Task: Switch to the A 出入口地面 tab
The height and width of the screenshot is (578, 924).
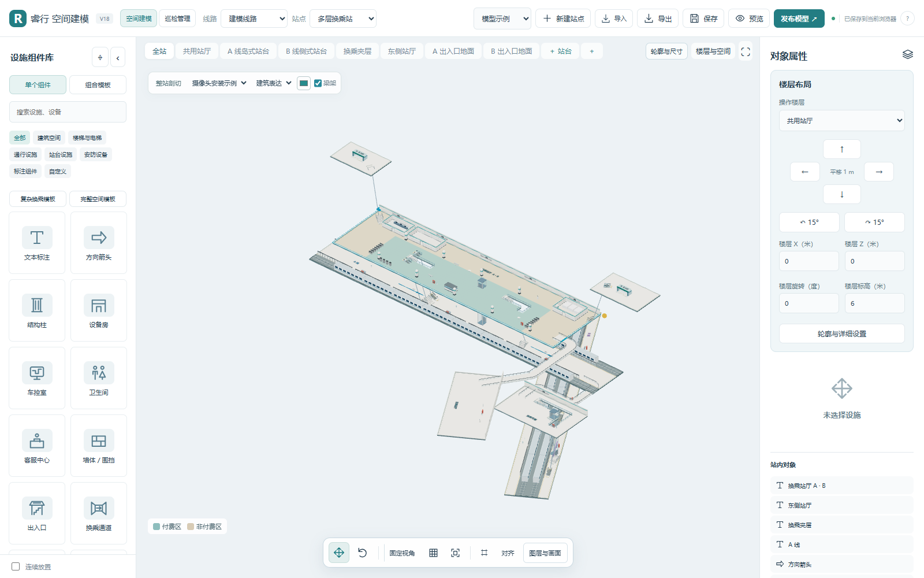Action: (x=453, y=51)
